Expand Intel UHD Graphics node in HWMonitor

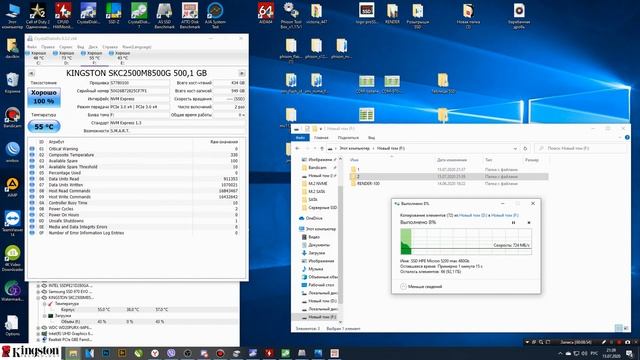click(38, 334)
